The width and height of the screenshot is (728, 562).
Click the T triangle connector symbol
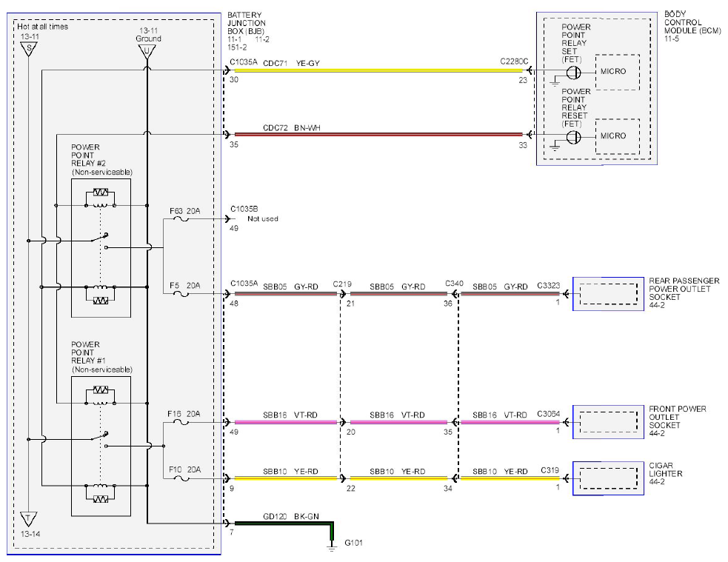coord(28,519)
